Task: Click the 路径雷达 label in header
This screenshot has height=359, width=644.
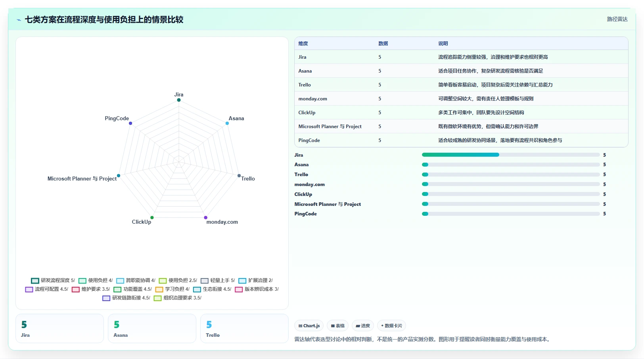Action: pos(617,19)
